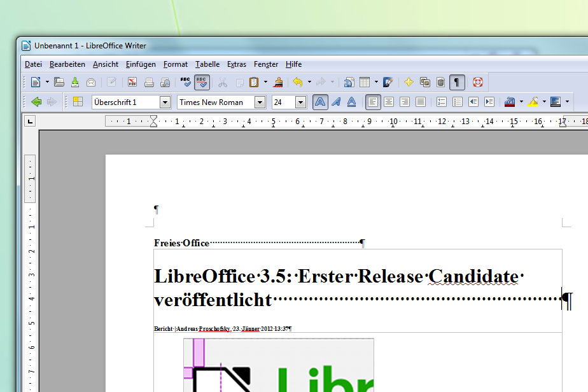Align paragraph left
588x392 pixels.
coord(373,102)
